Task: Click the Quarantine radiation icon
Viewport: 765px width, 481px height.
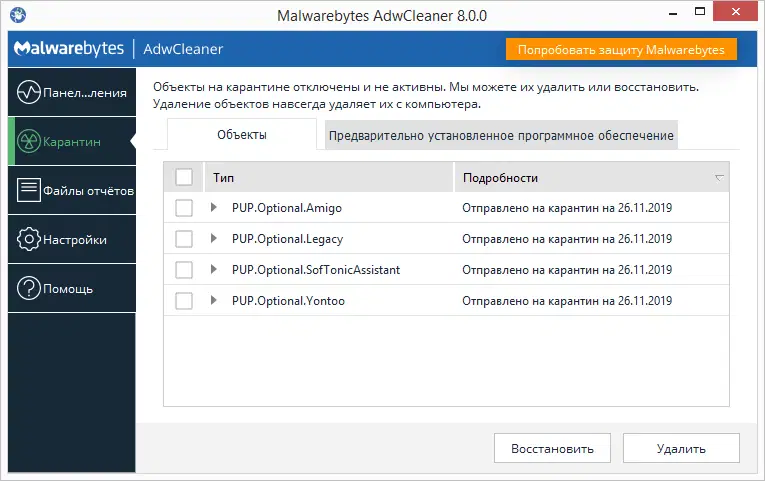Action: tap(28, 142)
